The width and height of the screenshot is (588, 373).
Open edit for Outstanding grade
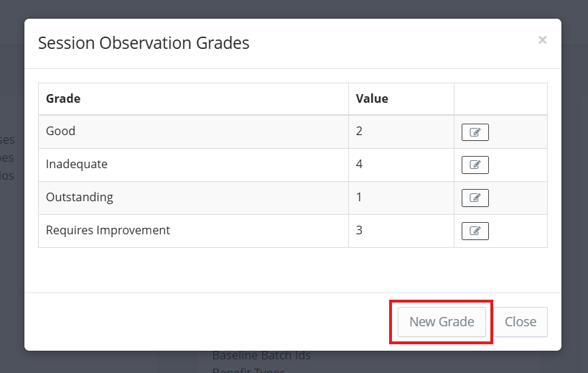(x=475, y=198)
